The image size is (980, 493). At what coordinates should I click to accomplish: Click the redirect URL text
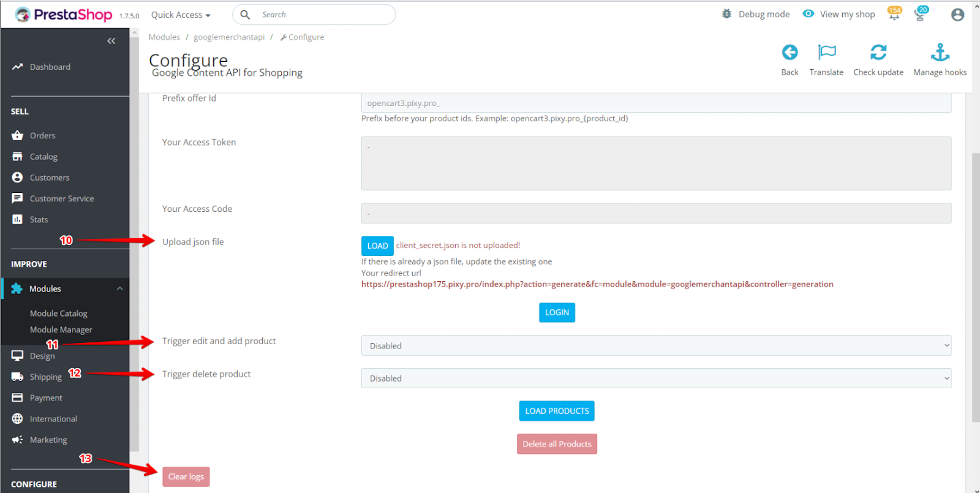[x=597, y=284]
